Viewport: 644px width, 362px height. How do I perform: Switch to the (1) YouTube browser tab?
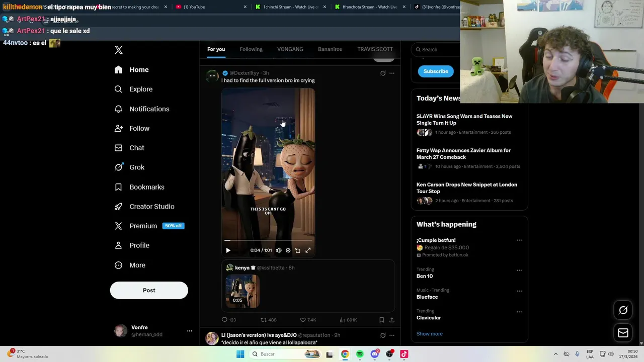click(x=211, y=7)
